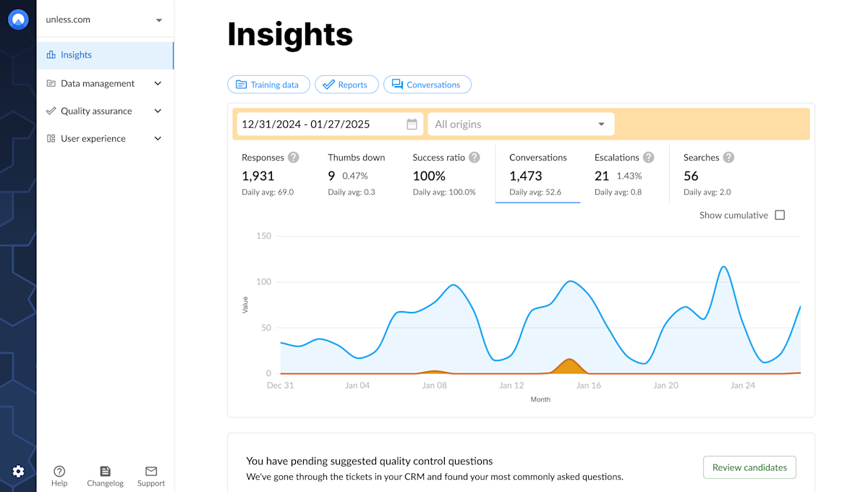Switch to the Conversations metric tab
The image size is (868, 492).
pos(538,174)
